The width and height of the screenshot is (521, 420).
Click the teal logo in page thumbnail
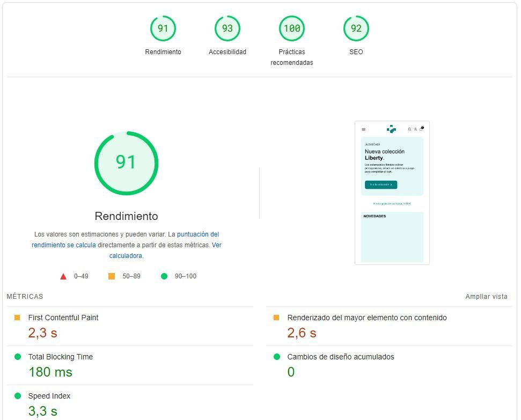[391, 129]
